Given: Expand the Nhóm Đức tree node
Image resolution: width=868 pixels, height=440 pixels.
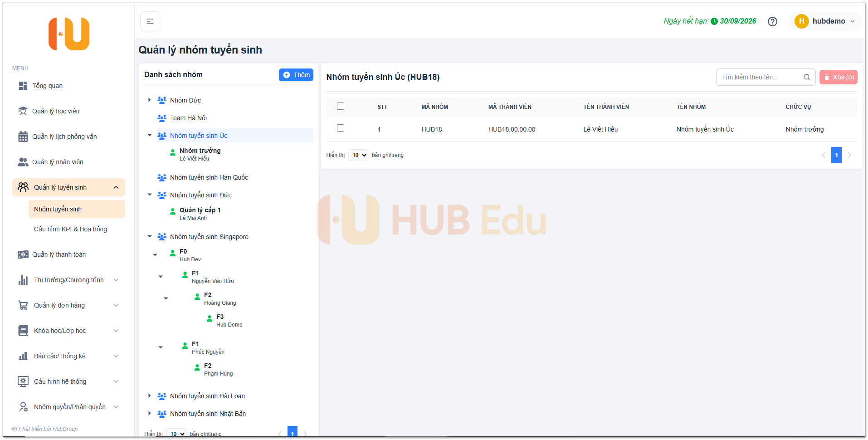Looking at the screenshot, I should pos(149,100).
